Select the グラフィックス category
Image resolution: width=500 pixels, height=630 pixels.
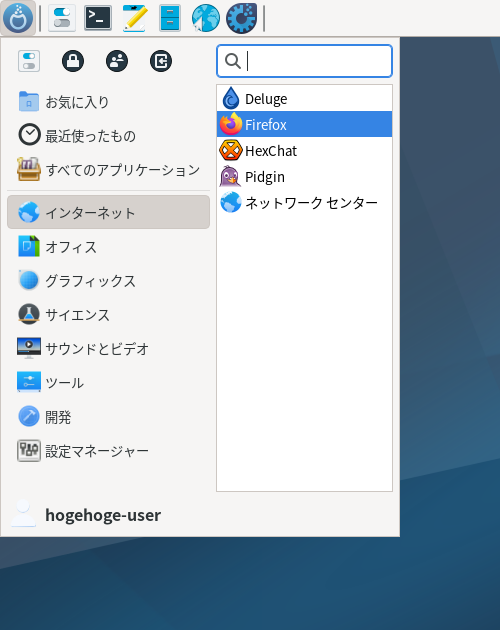click(x=109, y=280)
